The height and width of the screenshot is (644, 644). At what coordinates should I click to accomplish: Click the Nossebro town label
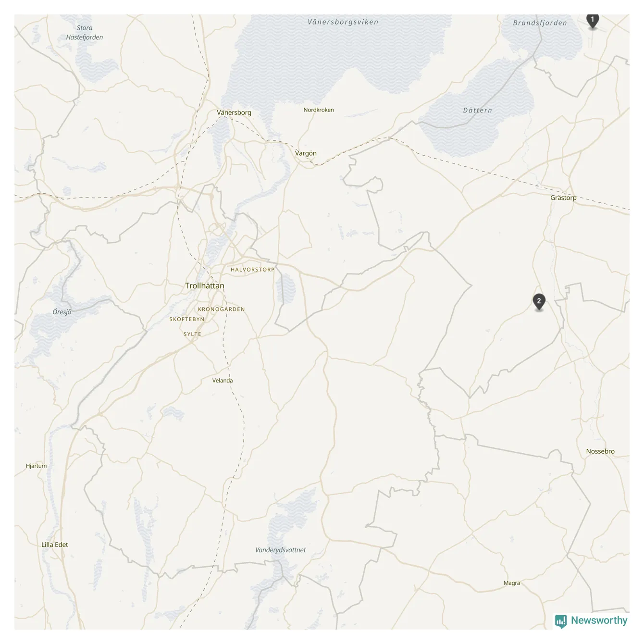(600, 451)
